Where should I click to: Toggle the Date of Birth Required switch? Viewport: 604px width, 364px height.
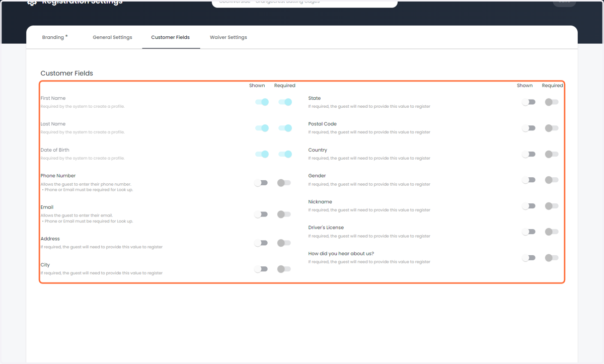pos(285,154)
